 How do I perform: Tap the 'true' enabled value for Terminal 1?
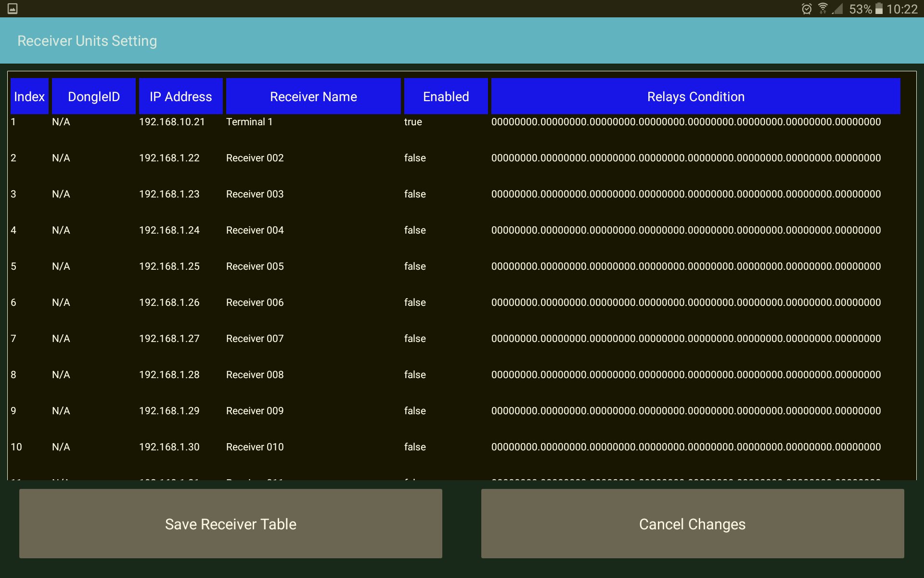[413, 122]
